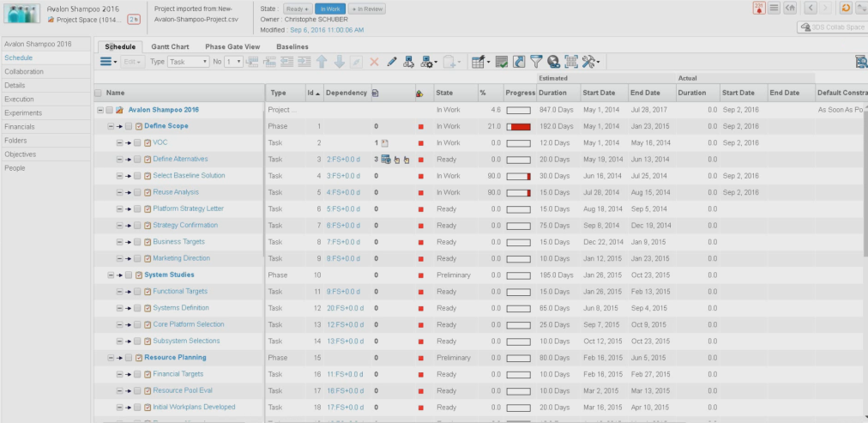Open dependency link 2:FS+0.0 d

pyautogui.click(x=343, y=160)
